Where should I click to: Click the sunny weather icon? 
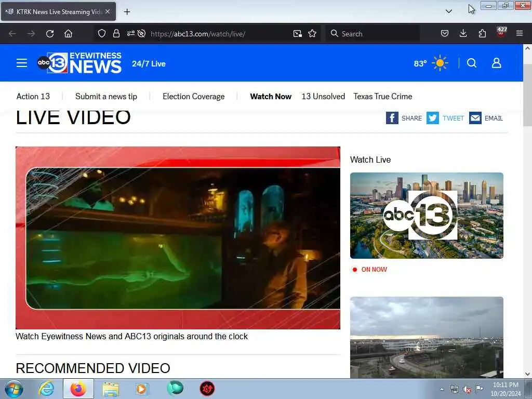point(440,63)
